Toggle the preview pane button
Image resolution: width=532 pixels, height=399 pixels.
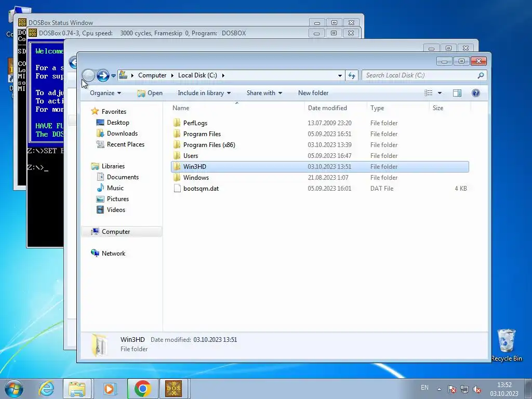[457, 93]
